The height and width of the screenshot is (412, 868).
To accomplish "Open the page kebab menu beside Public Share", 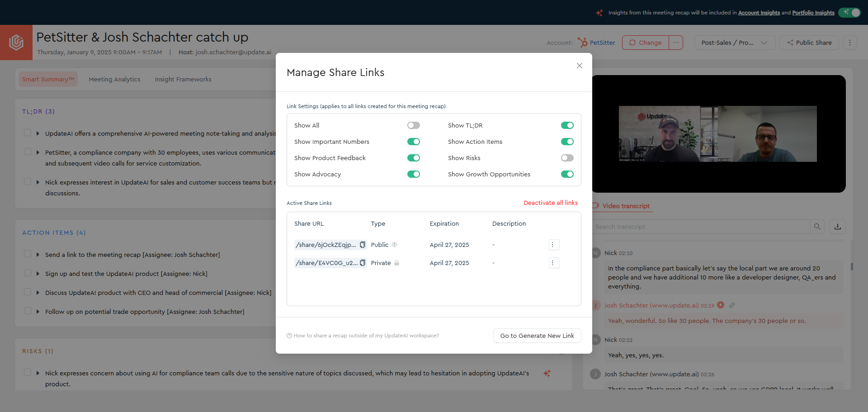I will (x=850, y=43).
